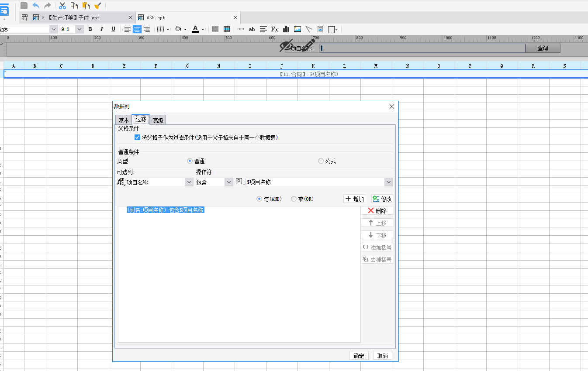Insert a chart using the toolbar icon
This screenshot has height=371, width=588.
click(286, 29)
